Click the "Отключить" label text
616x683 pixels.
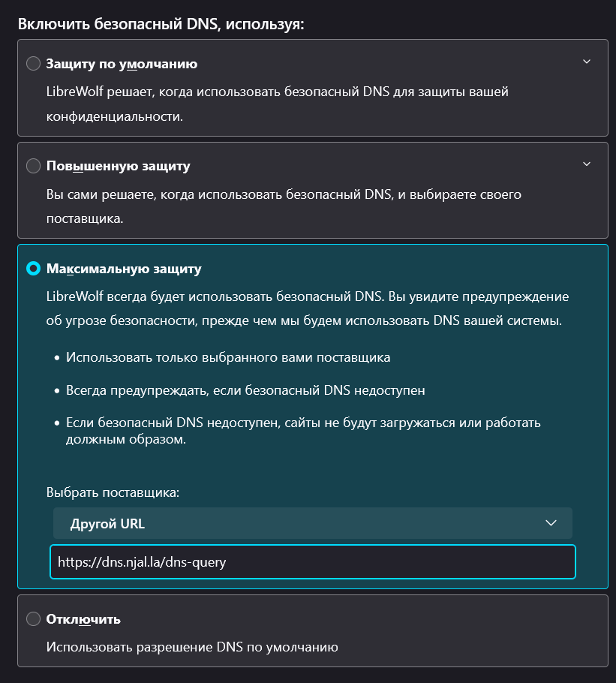click(x=83, y=619)
